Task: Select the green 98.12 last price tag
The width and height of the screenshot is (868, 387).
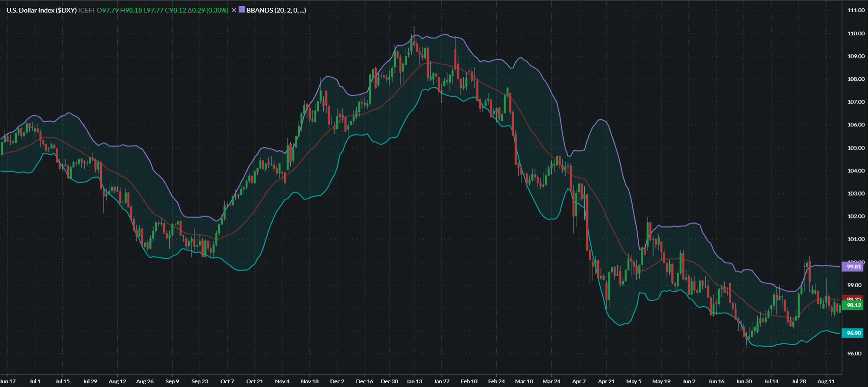Action: click(854, 305)
